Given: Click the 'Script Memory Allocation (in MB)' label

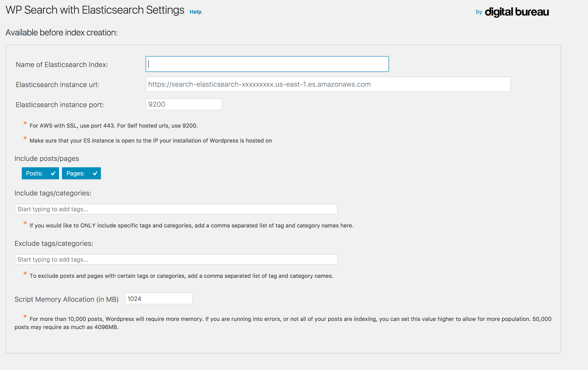Looking at the screenshot, I should [x=66, y=299].
